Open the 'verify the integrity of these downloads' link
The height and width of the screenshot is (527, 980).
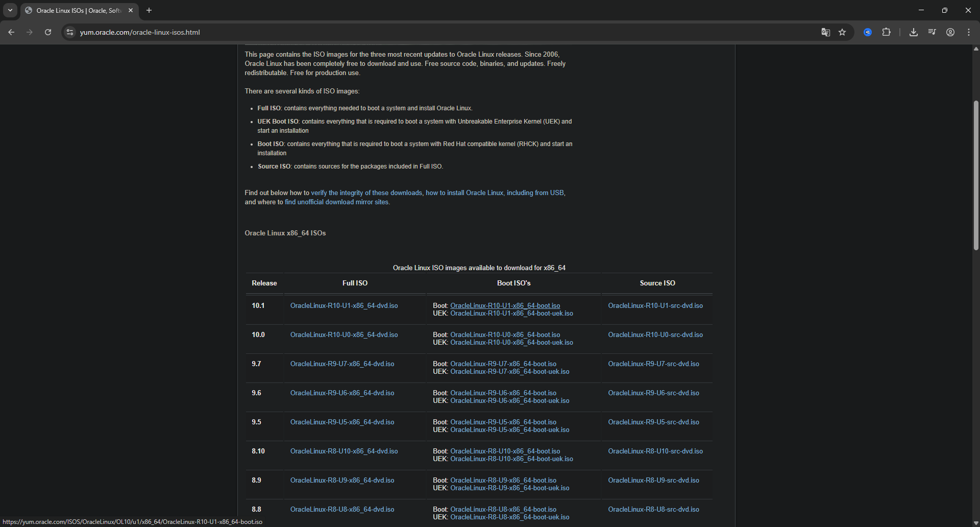pyautogui.click(x=366, y=193)
